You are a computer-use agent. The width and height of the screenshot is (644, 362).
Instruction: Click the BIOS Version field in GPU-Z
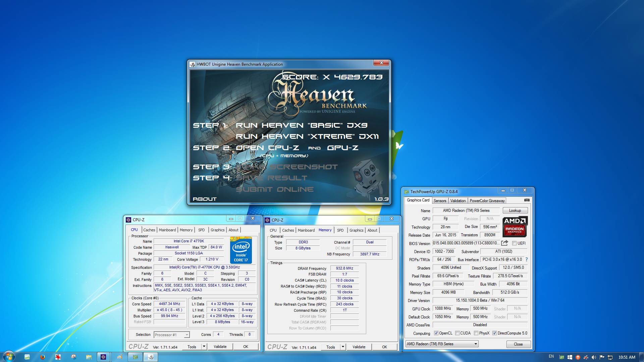pyautogui.click(x=466, y=243)
